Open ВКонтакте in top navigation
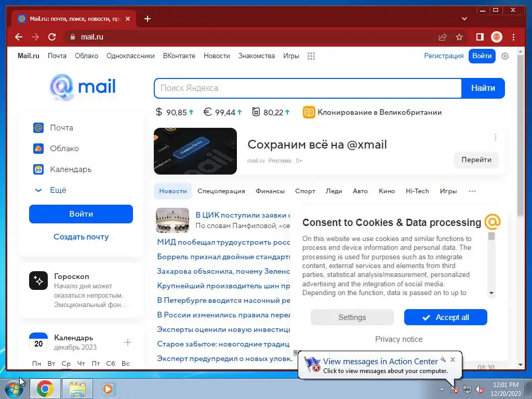This screenshot has height=399, width=532. (x=179, y=56)
